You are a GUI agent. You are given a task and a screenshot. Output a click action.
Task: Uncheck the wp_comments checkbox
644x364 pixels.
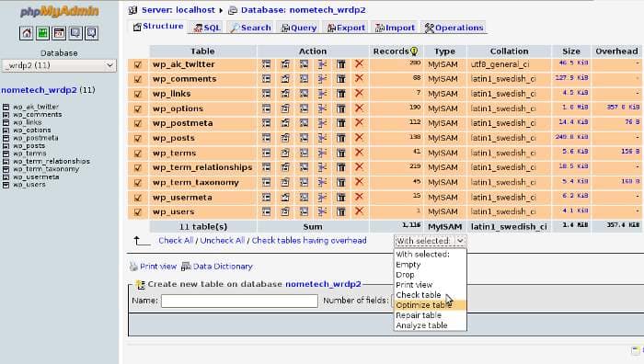coord(138,80)
